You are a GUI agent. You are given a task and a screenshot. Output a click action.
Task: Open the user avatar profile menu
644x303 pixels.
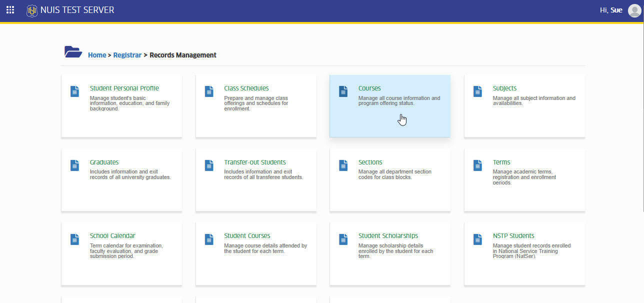pos(634,10)
